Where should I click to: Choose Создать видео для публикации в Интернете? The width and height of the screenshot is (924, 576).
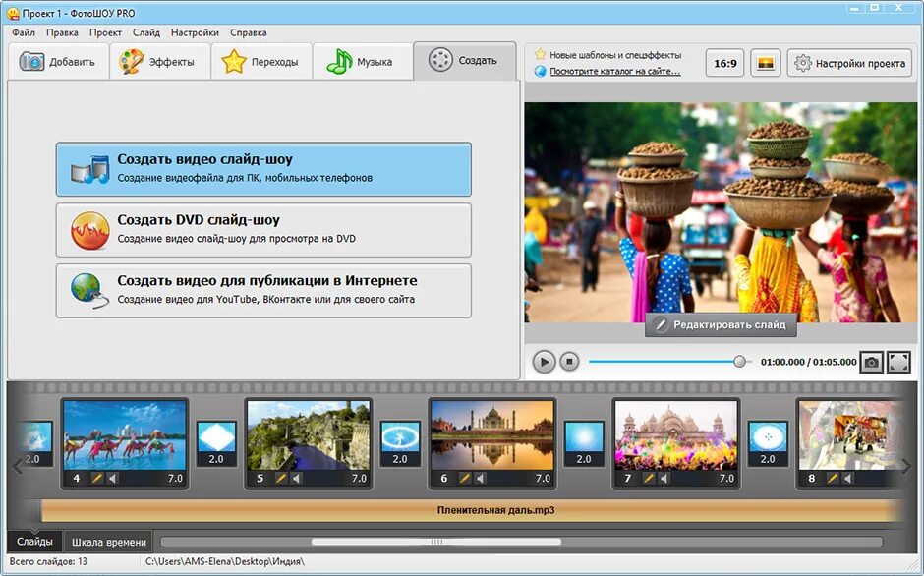pos(263,291)
